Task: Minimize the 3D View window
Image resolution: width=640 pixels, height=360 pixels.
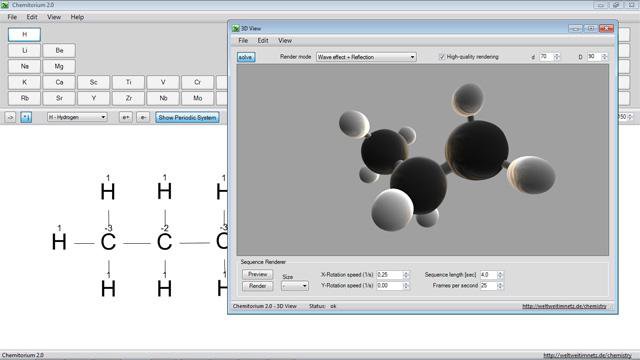Action: click(x=576, y=28)
